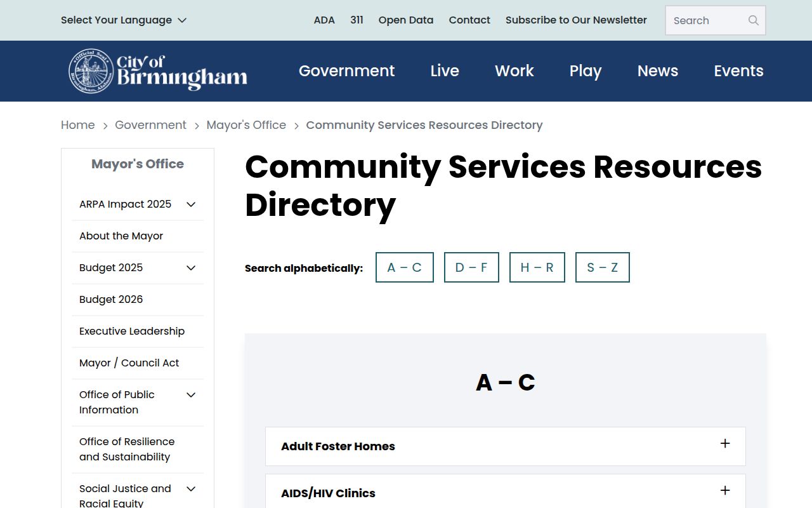Open the Government main menu

(346, 71)
